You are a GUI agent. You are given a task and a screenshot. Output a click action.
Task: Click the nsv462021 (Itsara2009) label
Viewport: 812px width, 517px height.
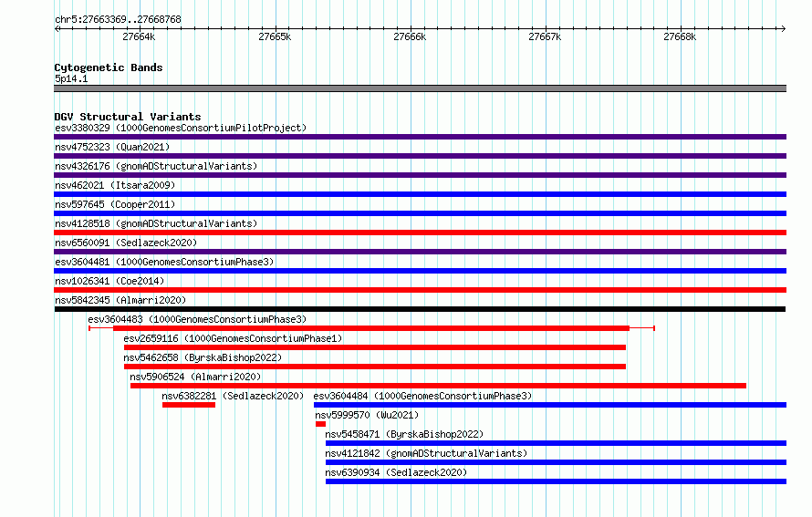[115, 185]
